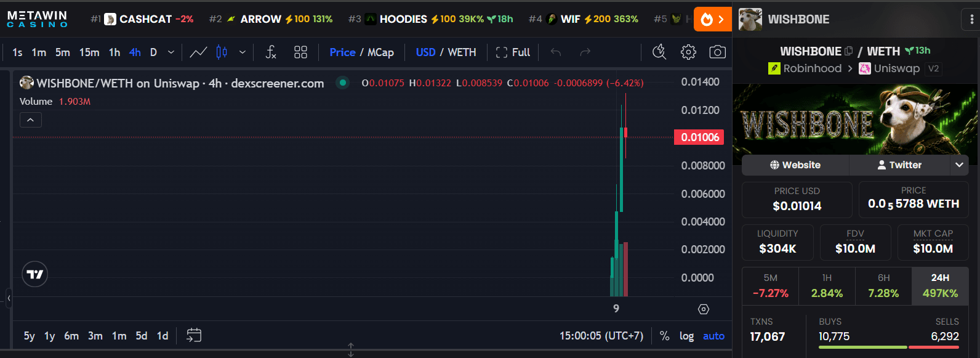Open trending token #4 WIF
Image resolution: width=980 pixels, height=358 pixels.
[584, 19]
